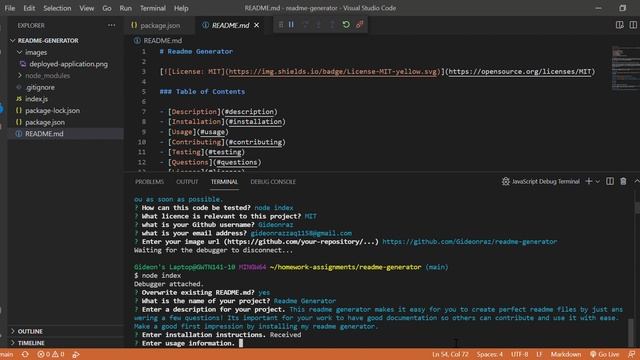Open the Edit menu

[29, 8]
